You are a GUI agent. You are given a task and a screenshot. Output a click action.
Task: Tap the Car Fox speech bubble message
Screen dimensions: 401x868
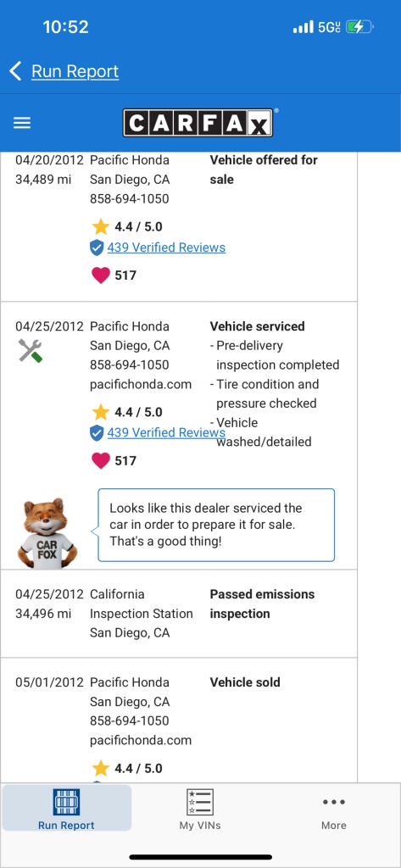tap(216, 525)
